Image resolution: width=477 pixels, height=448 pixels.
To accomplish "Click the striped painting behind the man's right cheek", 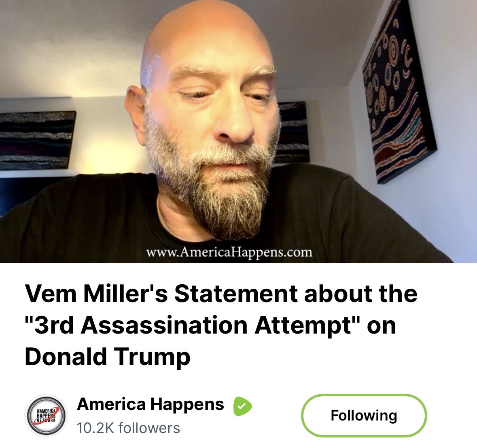I will (x=293, y=133).
